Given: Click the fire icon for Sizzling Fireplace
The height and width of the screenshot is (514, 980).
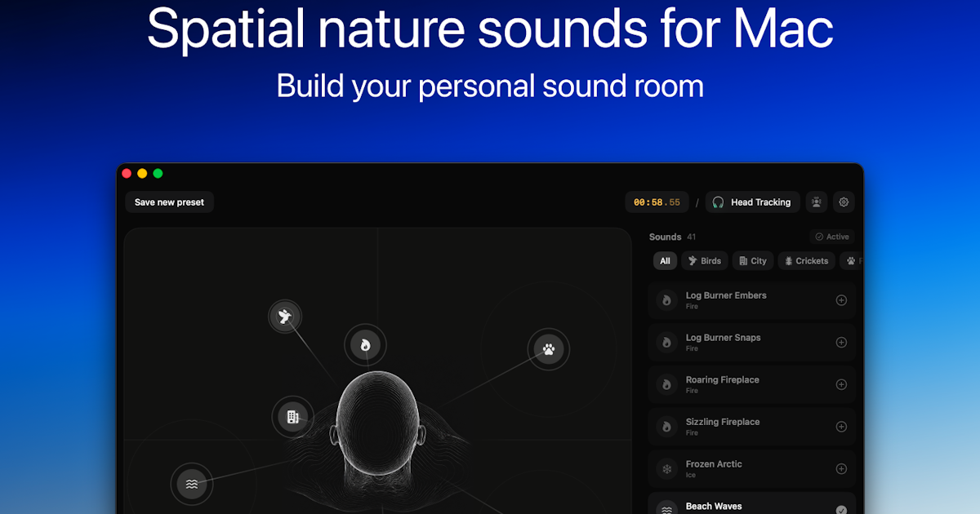Looking at the screenshot, I should coord(666,427).
